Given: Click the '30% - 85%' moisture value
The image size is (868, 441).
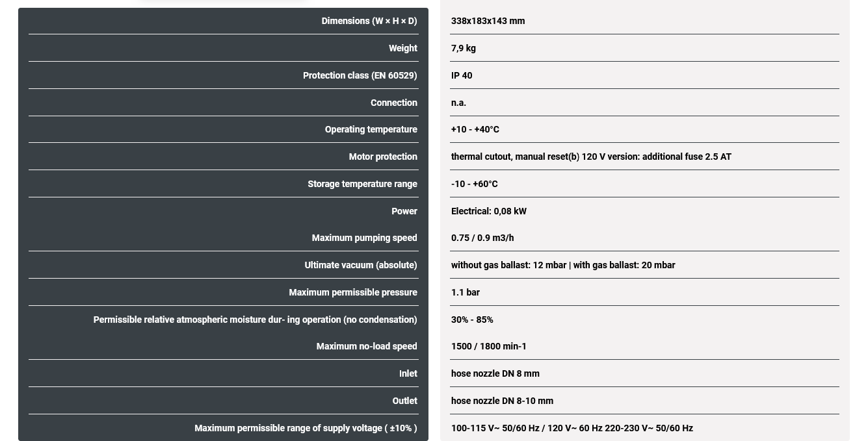Looking at the screenshot, I should click(x=471, y=320).
